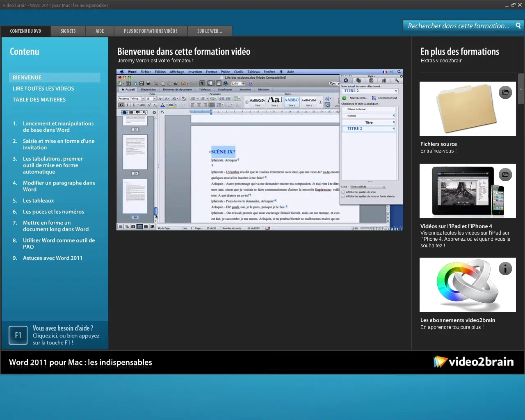Screen dimensions: 525x420
Task: Open the AIDE tab
Action: click(x=100, y=31)
